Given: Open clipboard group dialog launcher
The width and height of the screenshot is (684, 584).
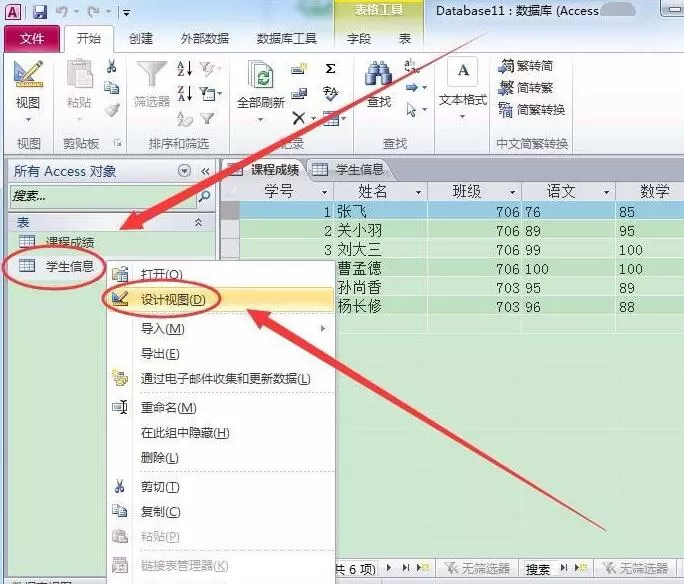Looking at the screenshot, I should 118,143.
